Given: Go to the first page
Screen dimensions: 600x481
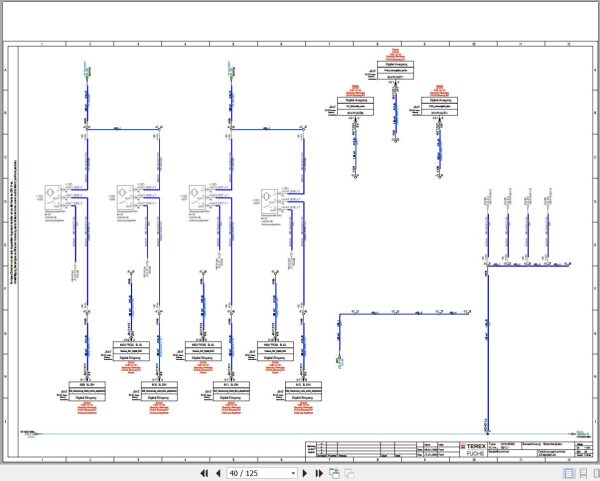Looking at the screenshot, I should click(204, 473).
